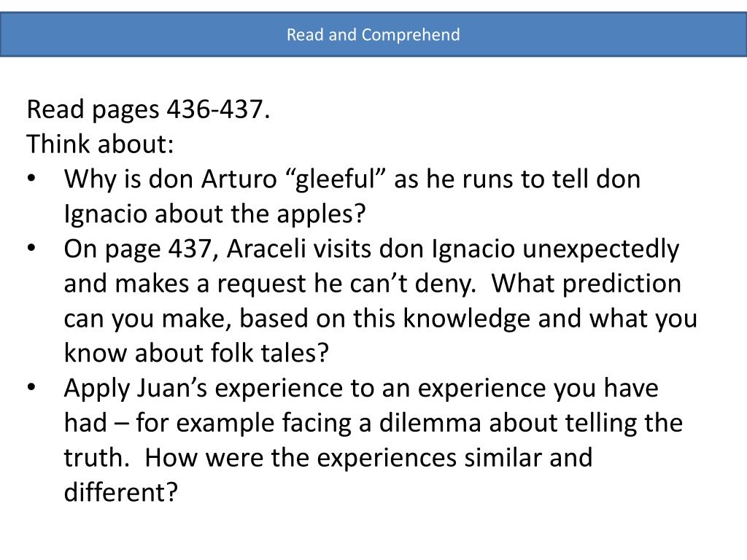Click the words 'What prediction'
The height and width of the screenshot is (560, 747).
click(x=586, y=284)
